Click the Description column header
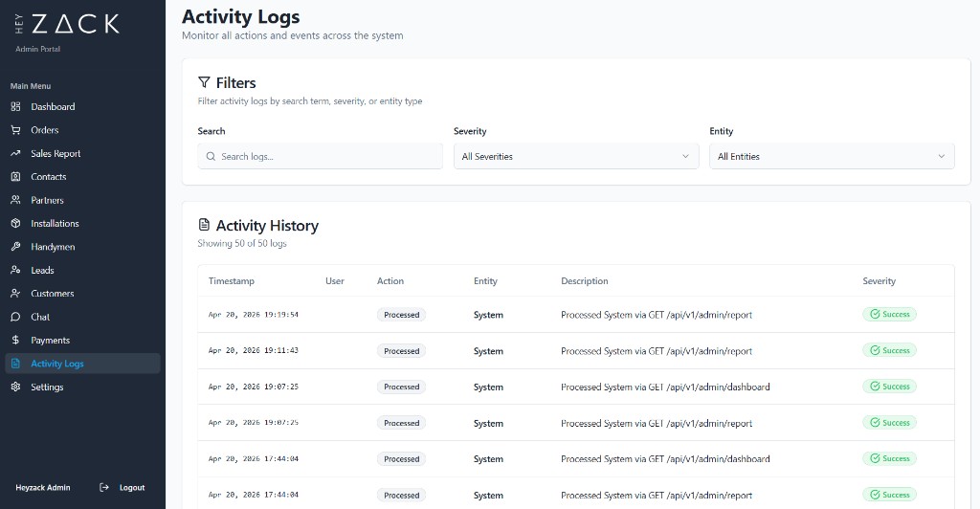Image resolution: width=980 pixels, height=509 pixels. point(585,281)
